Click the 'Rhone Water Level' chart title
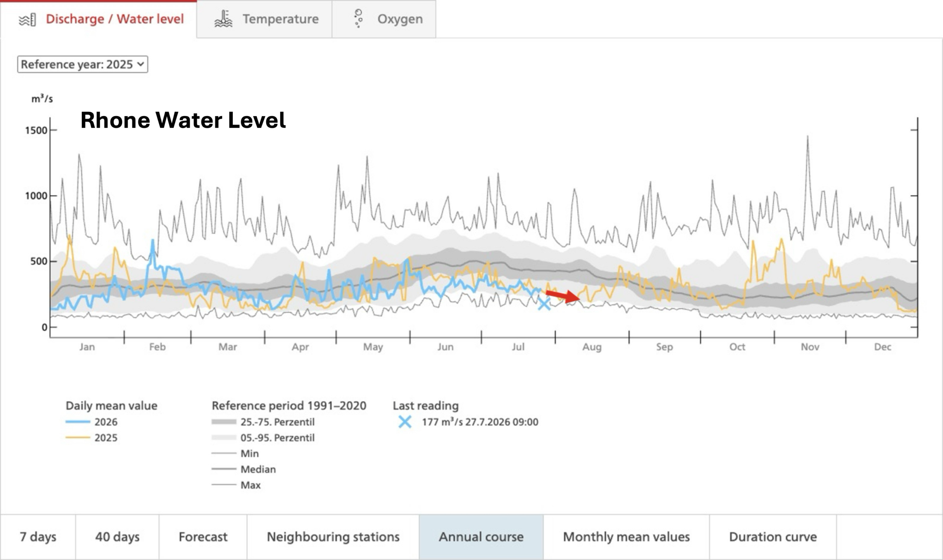The width and height of the screenshot is (943, 560). tap(183, 120)
